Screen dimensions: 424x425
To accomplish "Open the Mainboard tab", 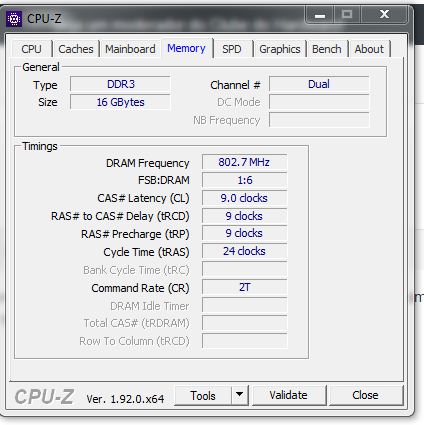I will (x=130, y=49).
